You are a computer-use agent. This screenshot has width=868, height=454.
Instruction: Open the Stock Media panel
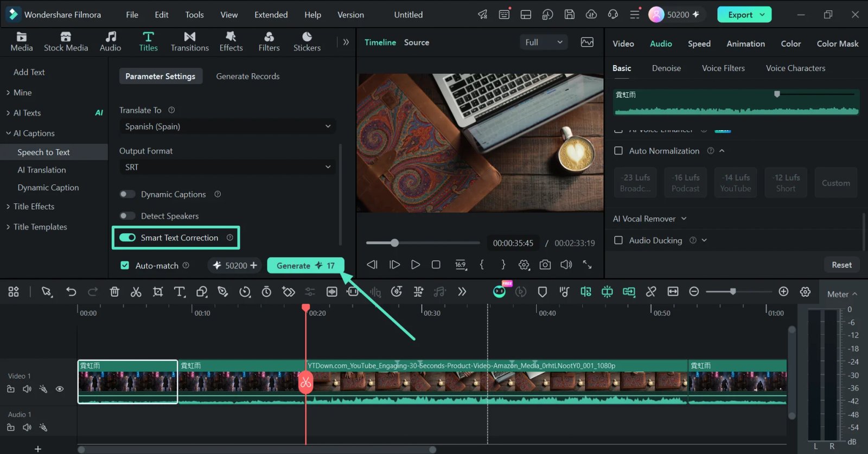(x=66, y=42)
